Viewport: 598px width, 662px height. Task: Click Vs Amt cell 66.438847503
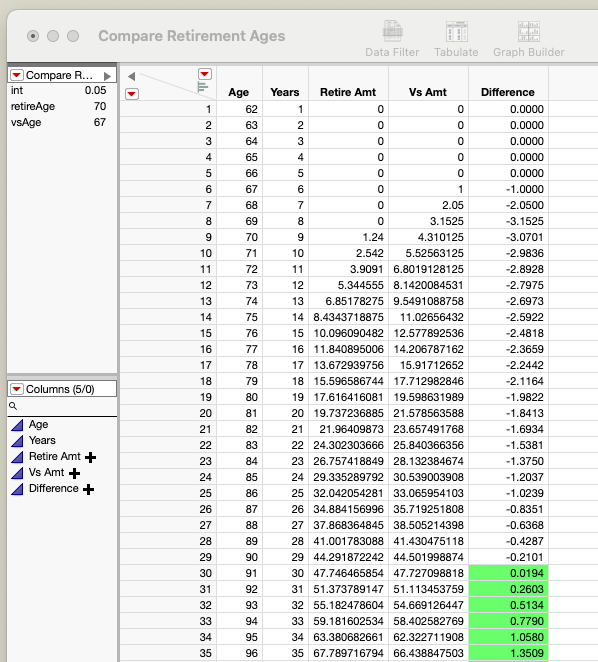coord(428,653)
